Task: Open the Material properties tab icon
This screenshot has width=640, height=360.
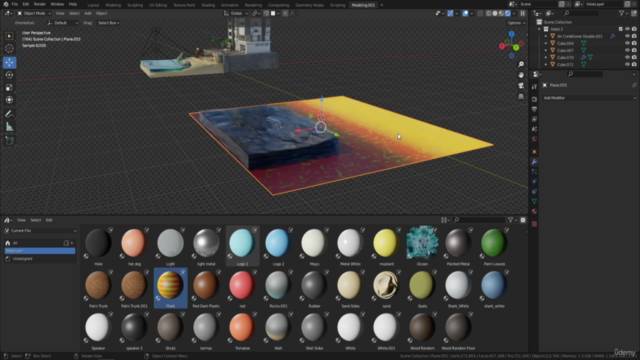Action: [x=534, y=211]
